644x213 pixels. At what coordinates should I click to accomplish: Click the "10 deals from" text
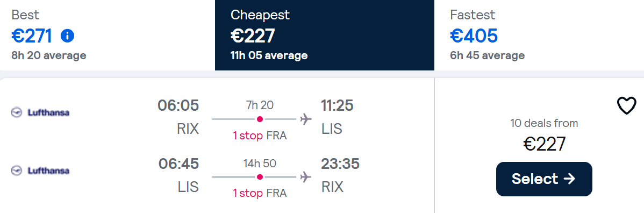(x=544, y=123)
